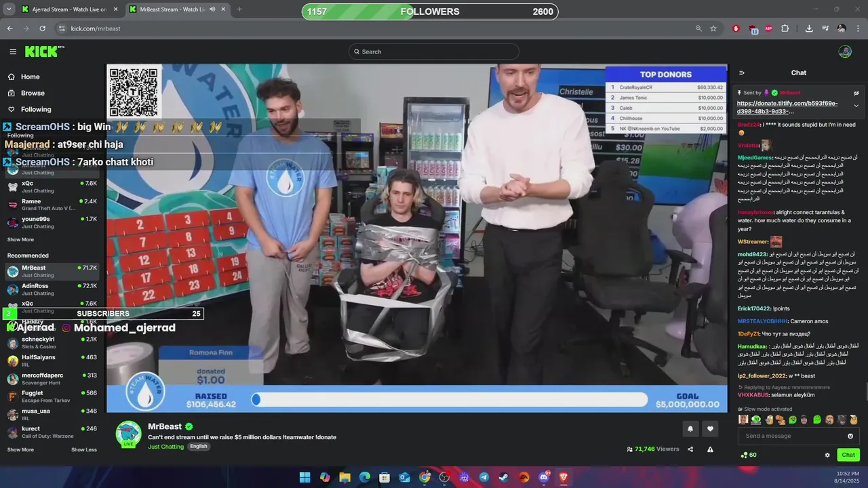Reload the Kick page

tap(42, 28)
